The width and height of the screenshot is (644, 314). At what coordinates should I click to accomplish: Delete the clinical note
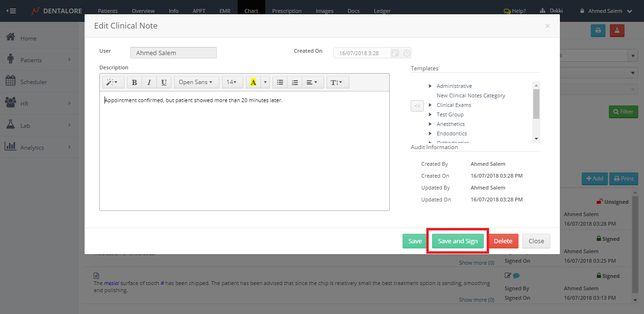coord(503,241)
